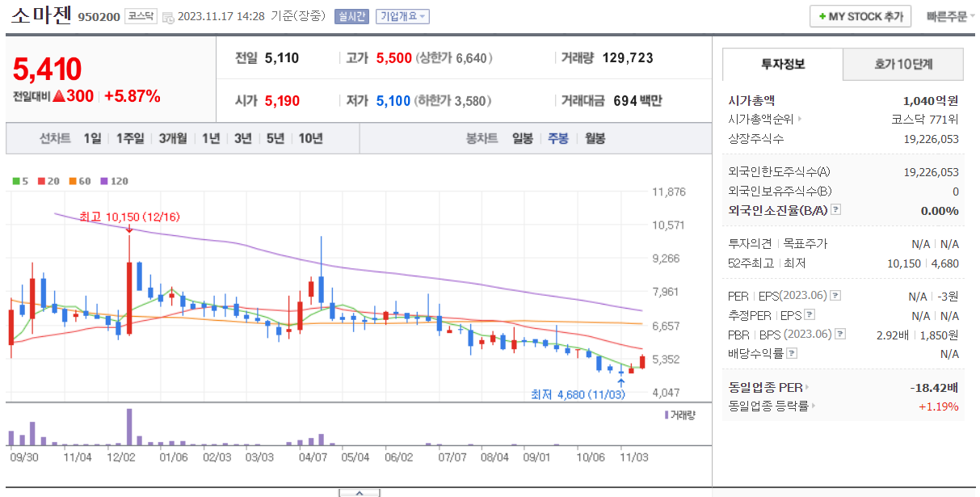Select the 10년 line chart period

click(310, 138)
